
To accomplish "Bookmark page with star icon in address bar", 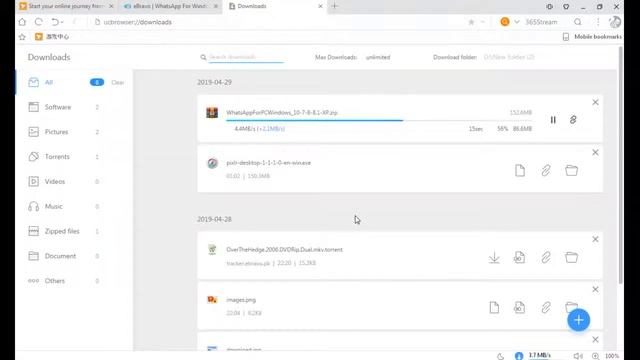I will click(471, 22).
